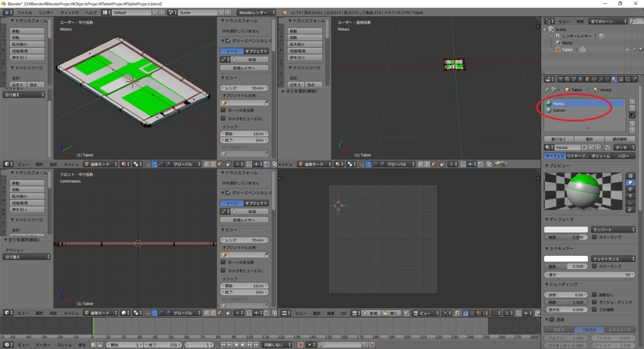Click 選択解除 deselect button

tap(619, 139)
